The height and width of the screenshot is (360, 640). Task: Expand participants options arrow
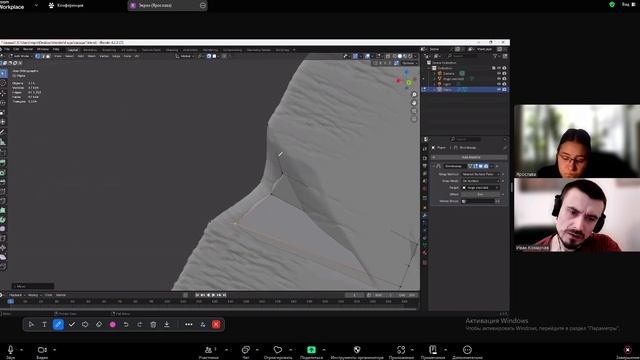point(227,350)
